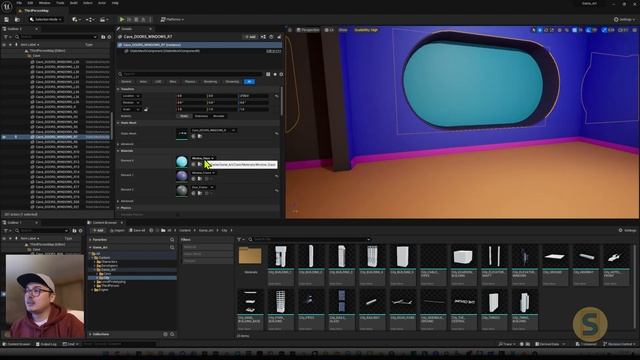Collapse the Transform section
Screen dimensions: 640x360
[x=118, y=89]
